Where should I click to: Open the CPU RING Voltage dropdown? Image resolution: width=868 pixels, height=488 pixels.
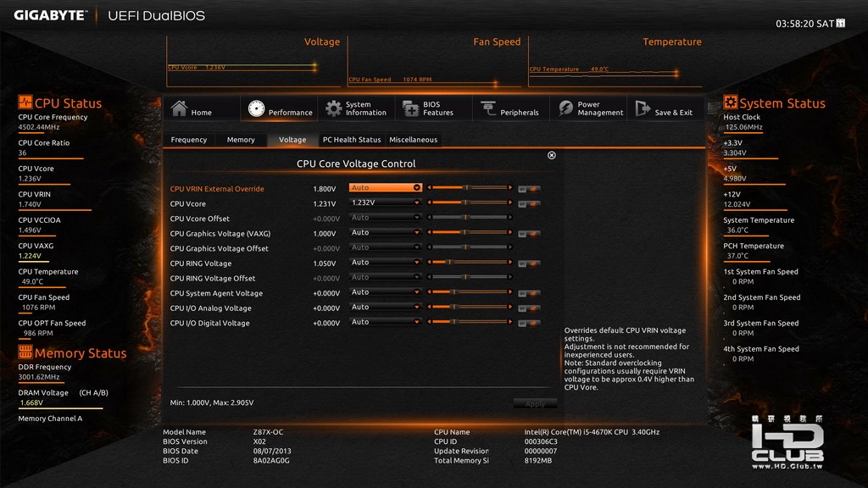coord(386,263)
